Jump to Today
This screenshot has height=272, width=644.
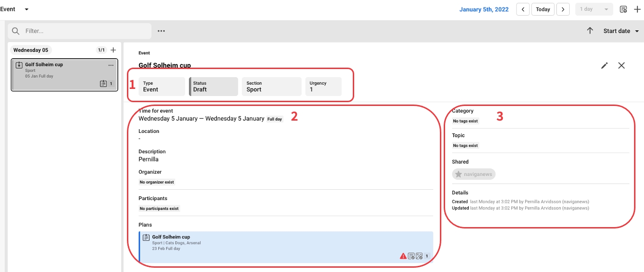point(543,9)
